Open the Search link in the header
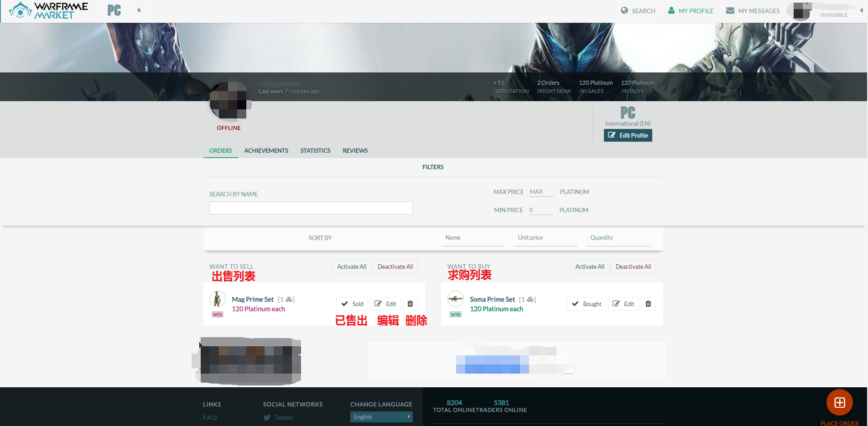Screen dimensions: 868x426 [x=638, y=10]
